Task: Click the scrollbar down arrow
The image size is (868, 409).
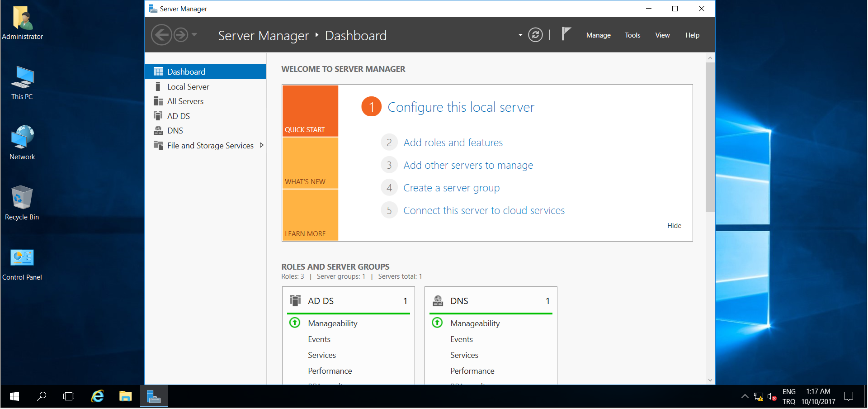Action: (710, 380)
